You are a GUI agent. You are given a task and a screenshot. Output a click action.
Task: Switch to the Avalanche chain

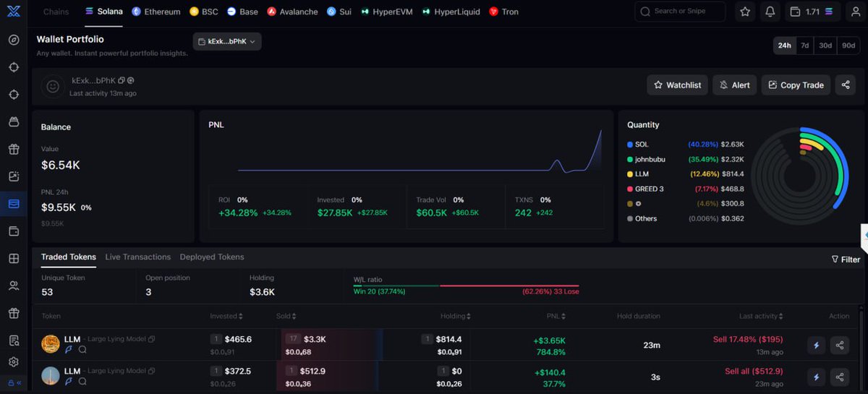pyautogui.click(x=292, y=12)
